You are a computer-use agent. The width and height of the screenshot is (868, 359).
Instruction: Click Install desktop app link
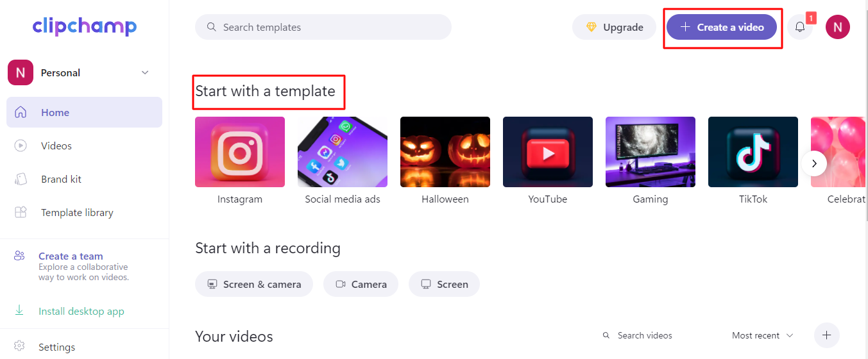(x=81, y=311)
